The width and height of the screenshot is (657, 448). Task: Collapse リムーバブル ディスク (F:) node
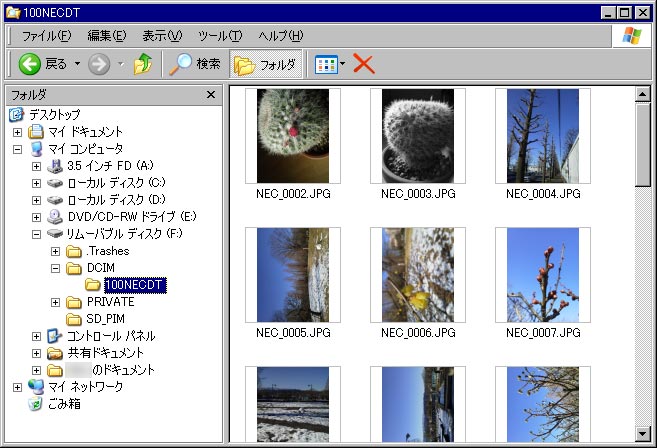point(36,234)
